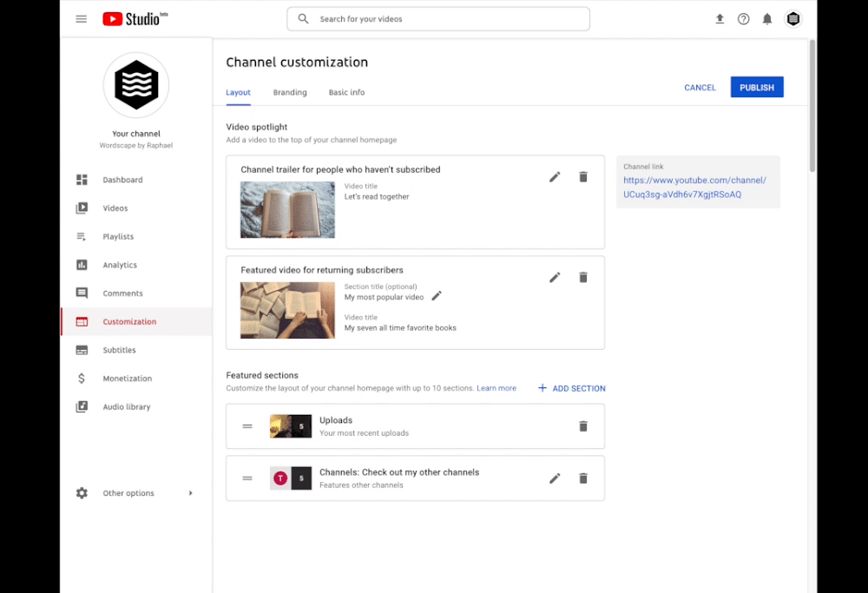Click the upload video icon in the top bar

coord(720,17)
